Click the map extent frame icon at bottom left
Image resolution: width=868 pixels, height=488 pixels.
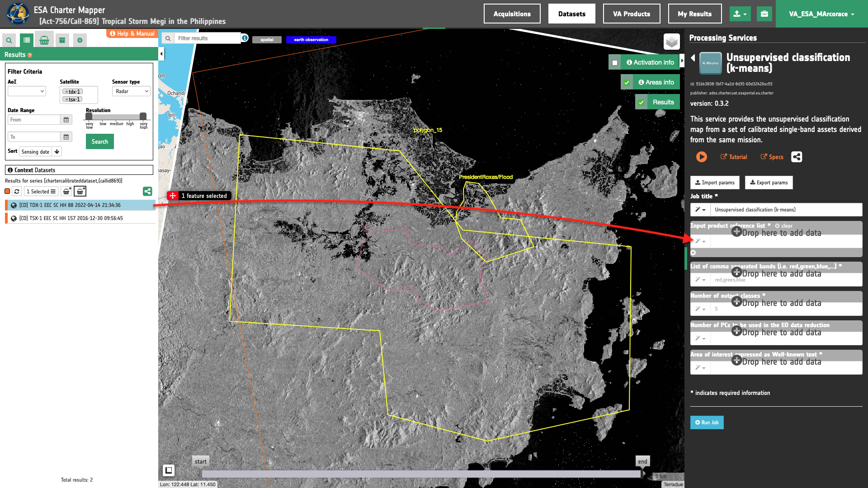click(x=169, y=470)
